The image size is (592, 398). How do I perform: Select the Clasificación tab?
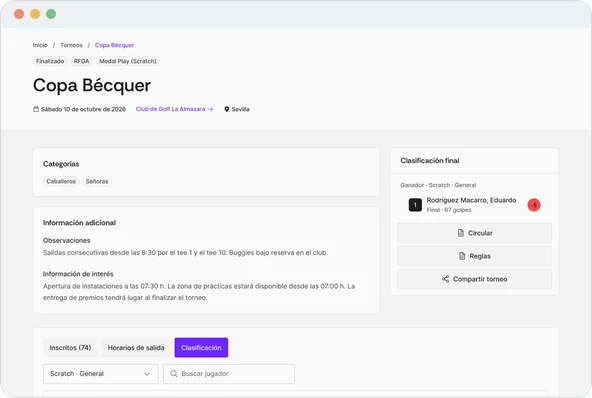pyautogui.click(x=201, y=347)
